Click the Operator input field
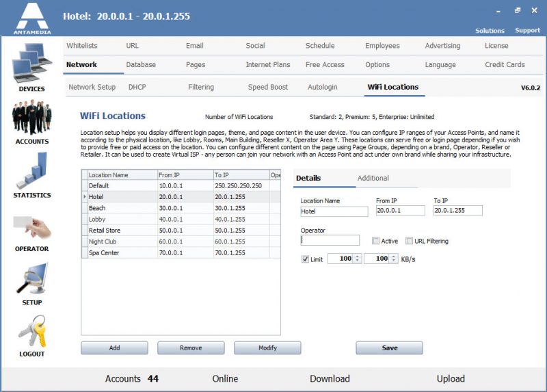This screenshot has height=392, width=547. pyautogui.click(x=330, y=240)
